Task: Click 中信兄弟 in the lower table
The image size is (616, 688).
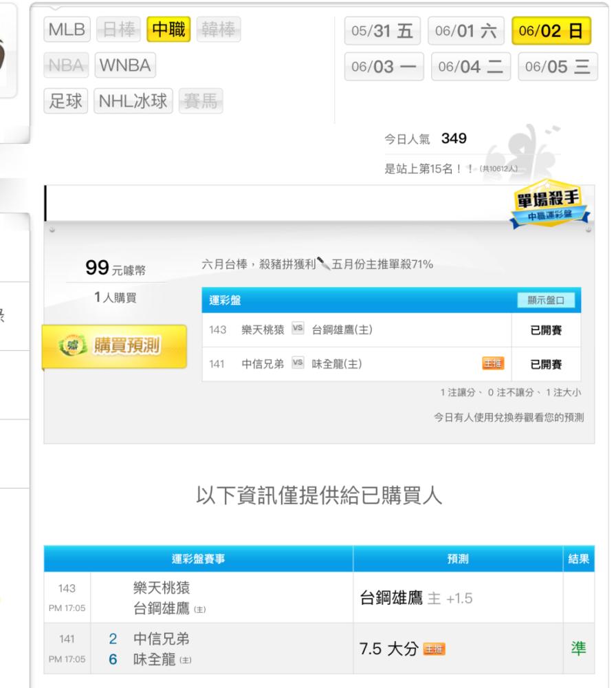Action: 162,639
